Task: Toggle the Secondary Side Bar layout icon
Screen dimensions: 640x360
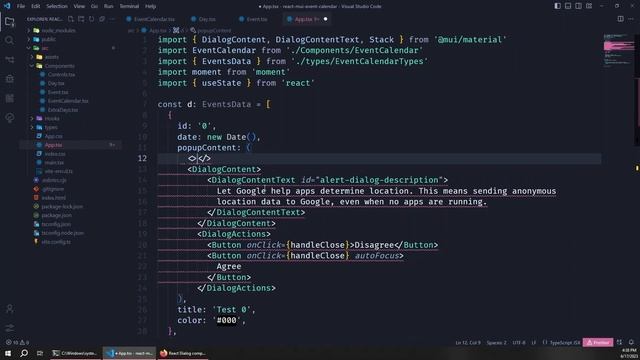Action: coord(578,6)
